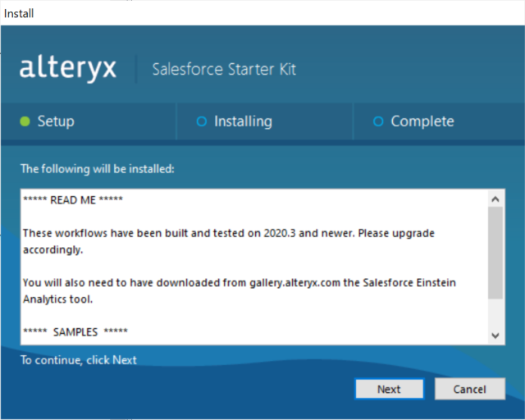525x420 pixels.
Task: Click the readme scrollbar up arrow
Action: [x=495, y=199]
